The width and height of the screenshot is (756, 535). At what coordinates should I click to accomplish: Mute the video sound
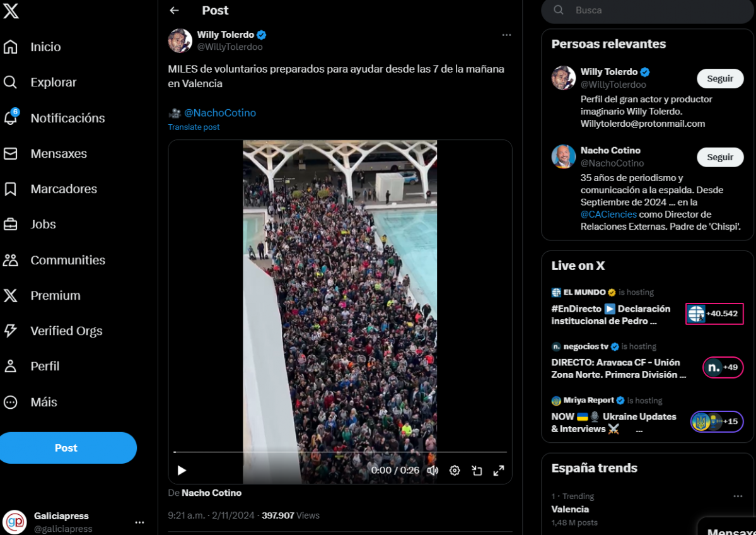pos(433,470)
